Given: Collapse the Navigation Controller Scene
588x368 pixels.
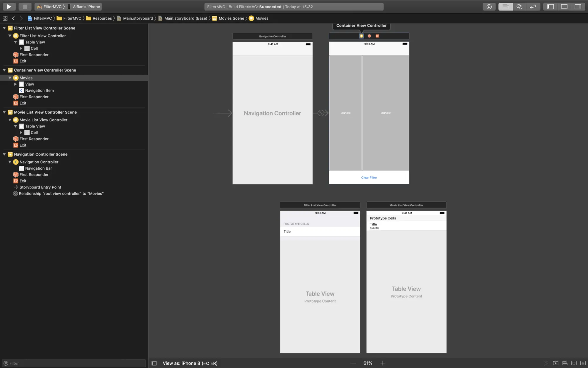Looking at the screenshot, I should (4, 154).
